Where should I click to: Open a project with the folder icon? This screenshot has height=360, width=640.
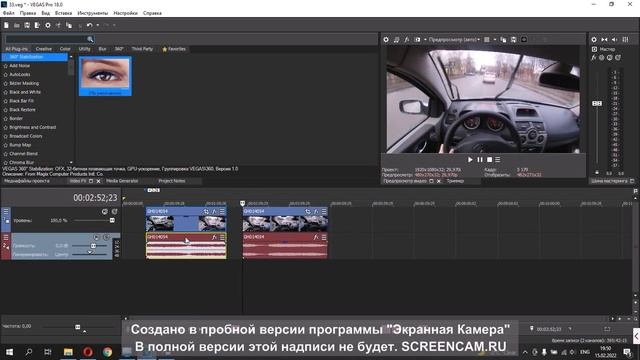tap(17, 25)
